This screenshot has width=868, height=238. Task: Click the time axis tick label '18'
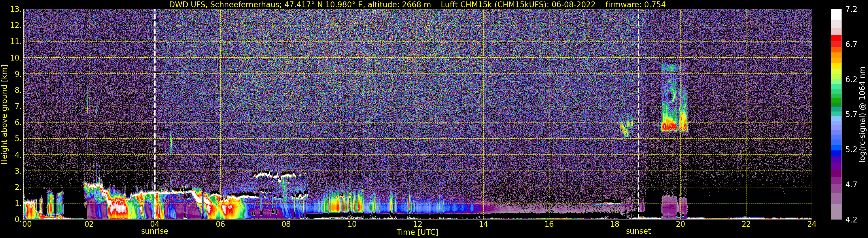614,224
